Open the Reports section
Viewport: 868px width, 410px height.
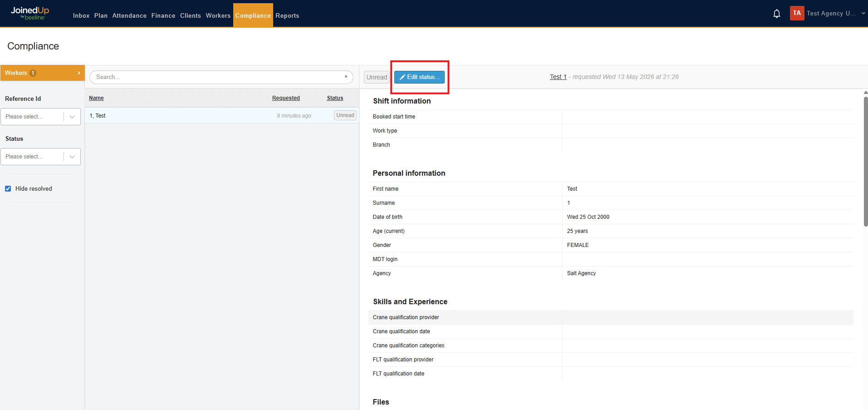click(x=287, y=15)
